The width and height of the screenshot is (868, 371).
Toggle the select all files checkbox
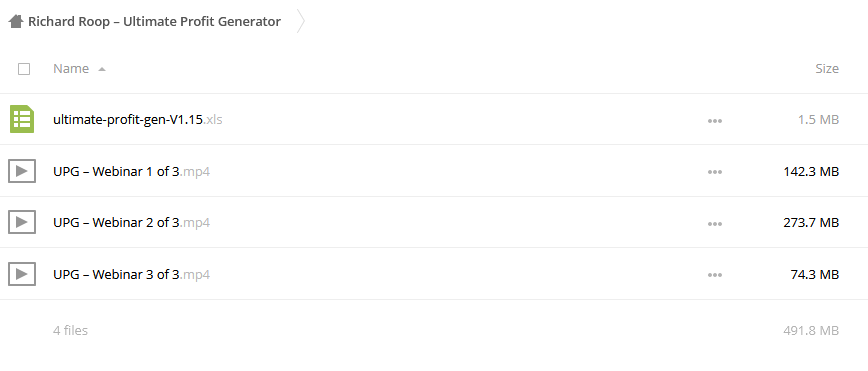click(24, 69)
